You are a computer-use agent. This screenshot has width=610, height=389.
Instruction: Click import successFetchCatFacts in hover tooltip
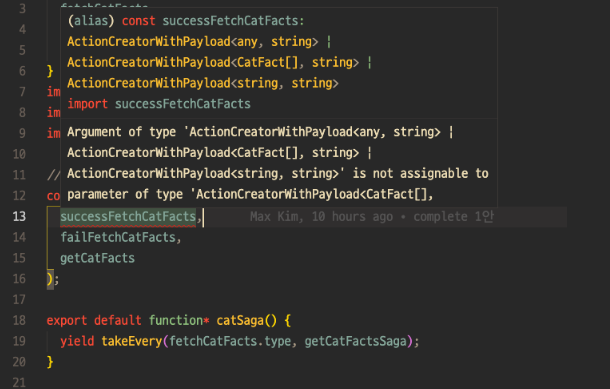click(159, 104)
